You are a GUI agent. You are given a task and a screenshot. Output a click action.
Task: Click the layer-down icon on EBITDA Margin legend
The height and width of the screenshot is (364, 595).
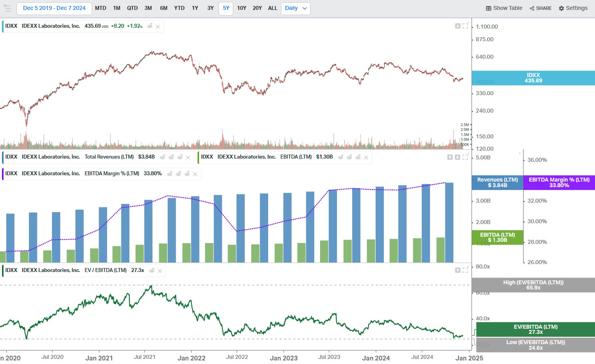(x=187, y=174)
